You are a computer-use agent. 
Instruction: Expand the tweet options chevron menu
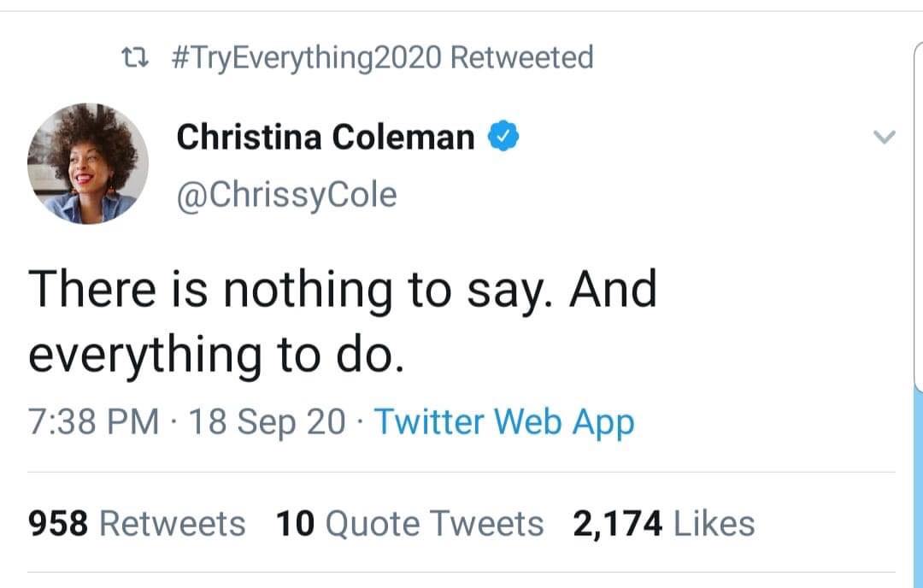[884, 137]
